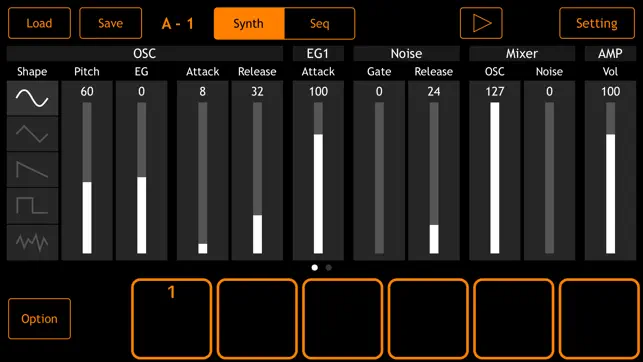Click the Save button
Screen dimensions: 643x362
[x=111, y=23]
